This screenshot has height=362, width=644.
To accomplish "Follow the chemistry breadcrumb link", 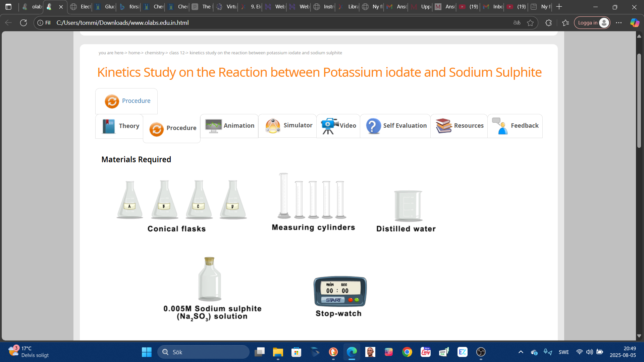I will 154,53.
